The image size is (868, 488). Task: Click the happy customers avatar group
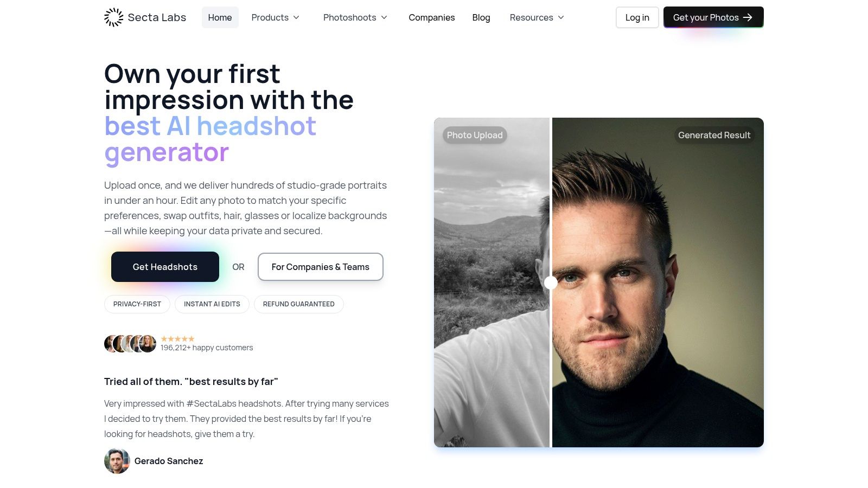(x=130, y=344)
